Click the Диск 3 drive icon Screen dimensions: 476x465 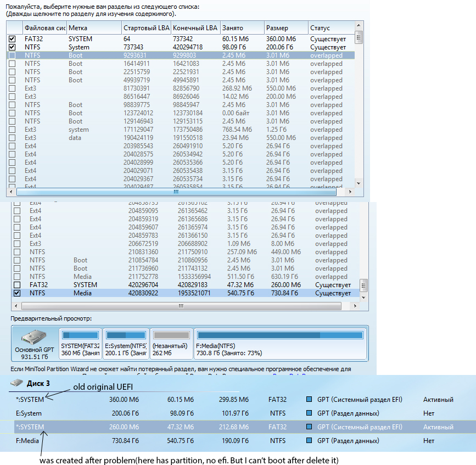(x=17, y=382)
